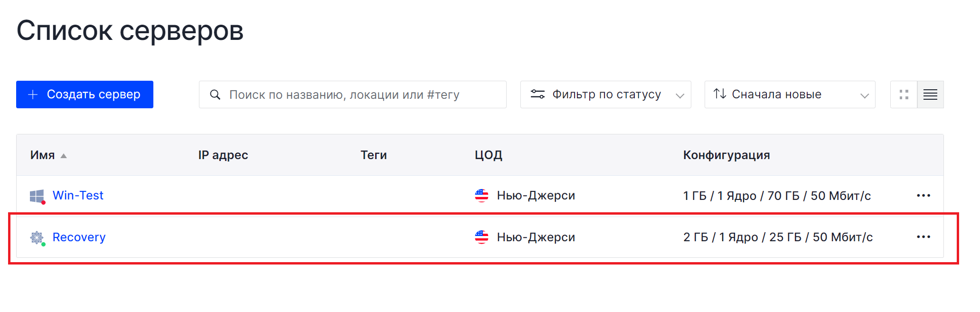Click the OS icon beside Recovery
Screen dimensions: 980x312
tap(37, 237)
